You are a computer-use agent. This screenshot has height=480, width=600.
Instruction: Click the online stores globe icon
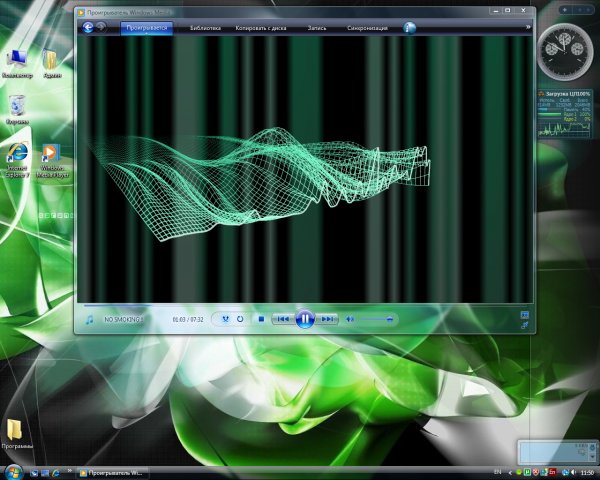[410, 28]
